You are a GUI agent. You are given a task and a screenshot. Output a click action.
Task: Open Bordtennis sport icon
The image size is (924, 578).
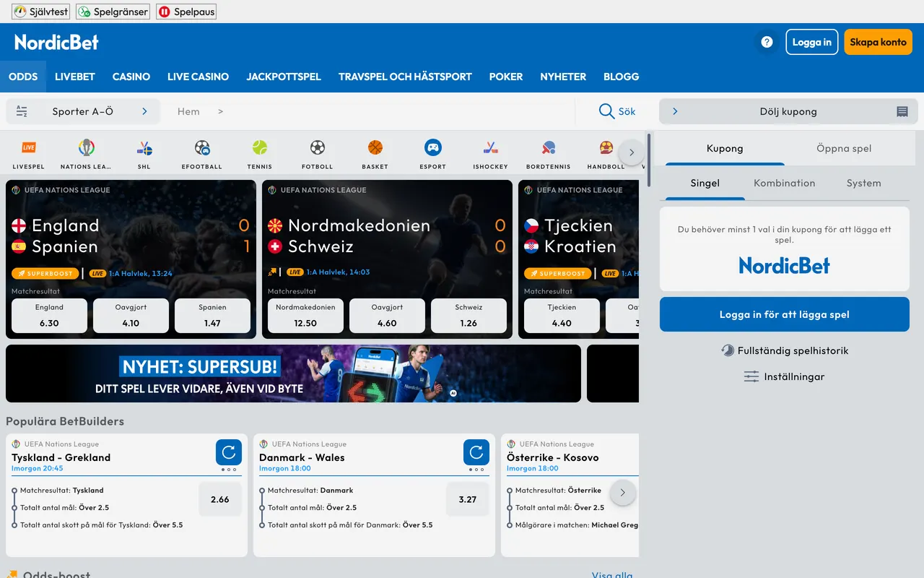click(549, 155)
